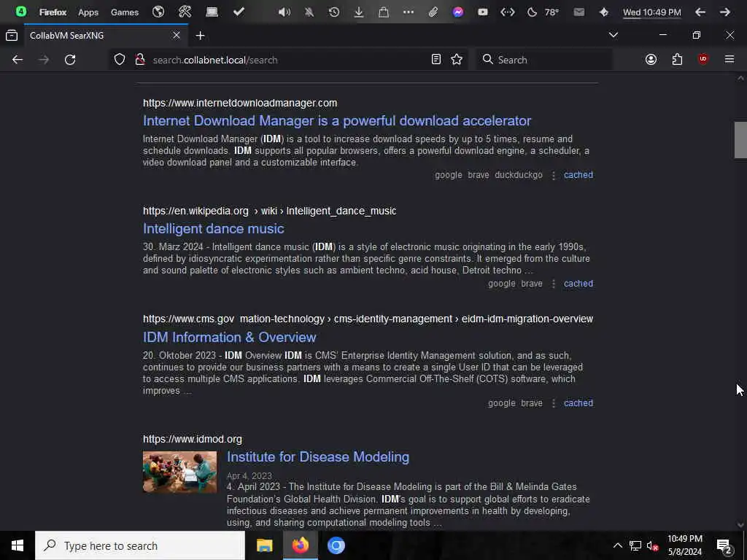The image size is (747, 560).
Task: Click the download arrow icon in top bar
Action: (359, 12)
